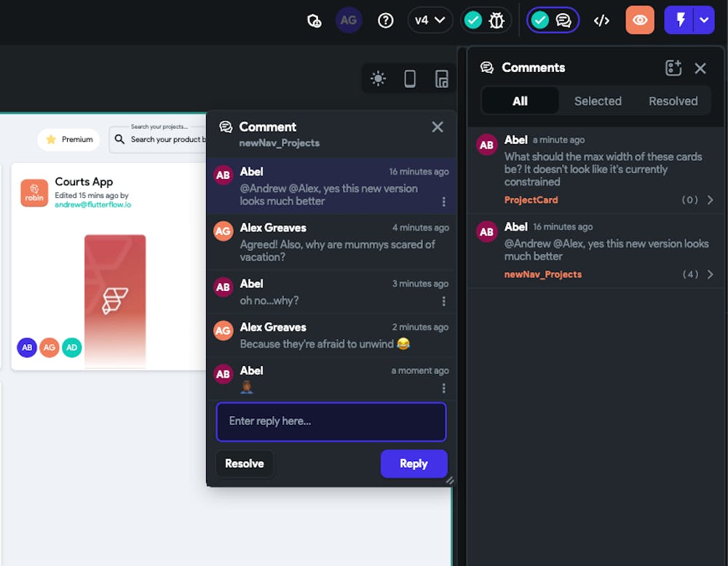
Task: Open the Help question mark icon
Action: click(385, 20)
